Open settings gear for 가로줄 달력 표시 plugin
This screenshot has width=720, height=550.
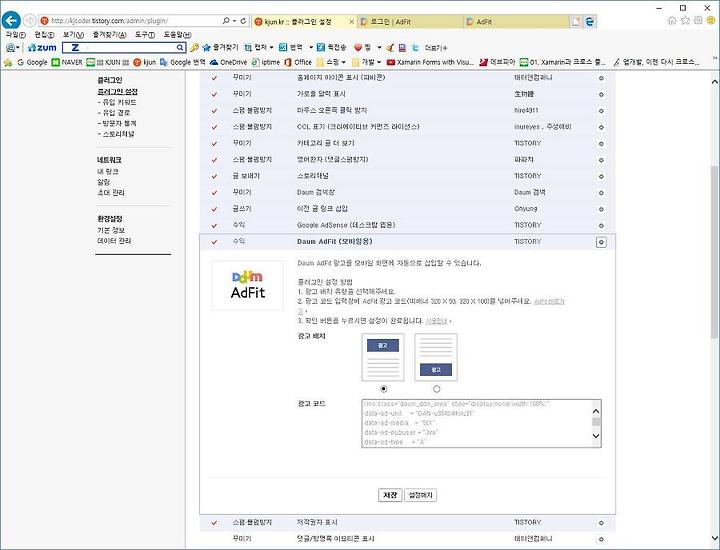[x=601, y=95]
